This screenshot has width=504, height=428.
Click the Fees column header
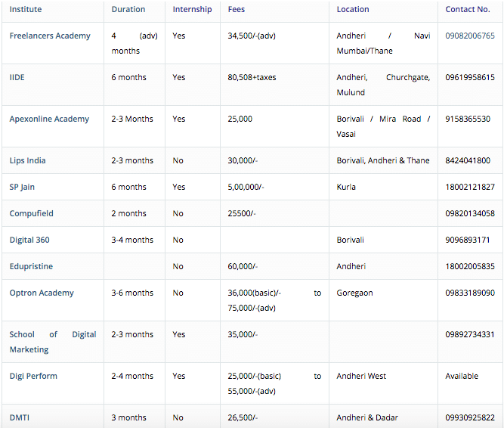click(237, 9)
